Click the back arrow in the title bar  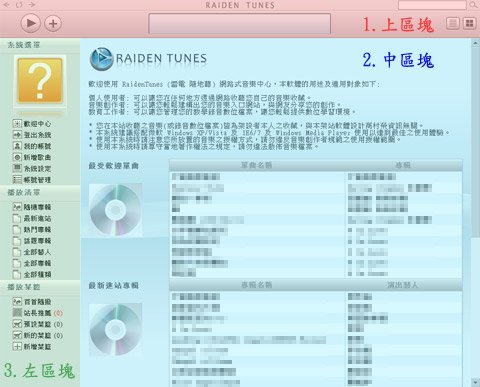[7, 5]
